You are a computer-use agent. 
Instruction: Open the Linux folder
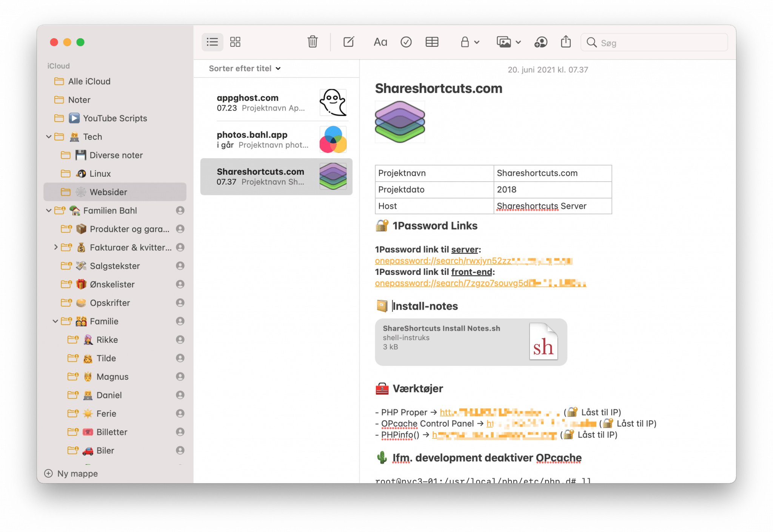tap(115, 174)
